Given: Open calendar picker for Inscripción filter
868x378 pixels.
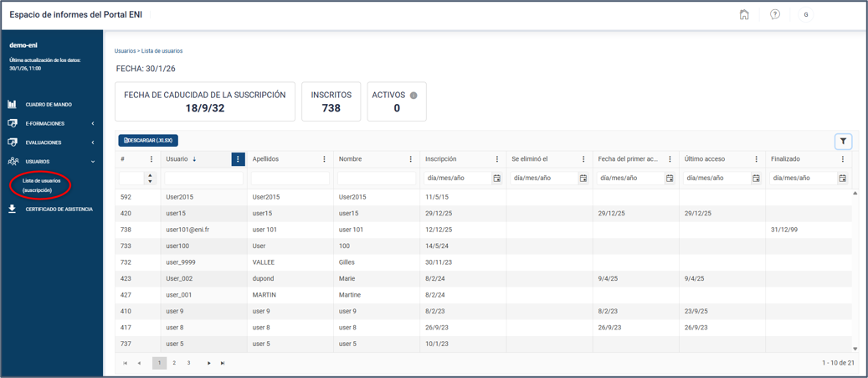Looking at the screenshot, I should point(496,179).
